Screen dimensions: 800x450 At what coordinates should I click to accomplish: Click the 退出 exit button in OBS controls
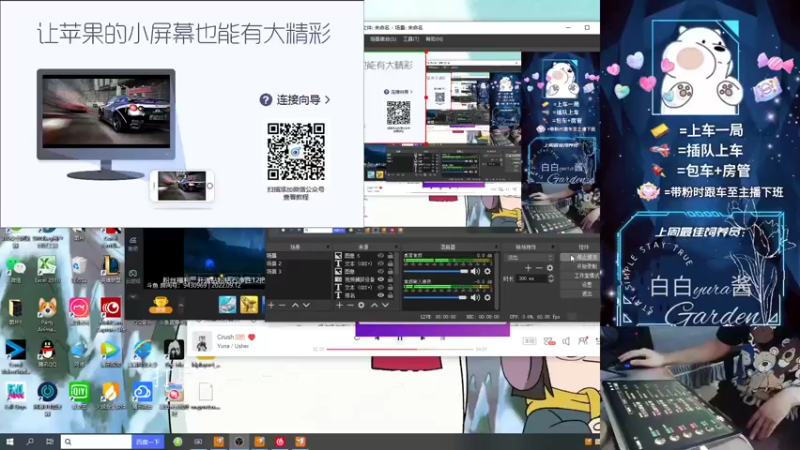[x=581, y=294]
